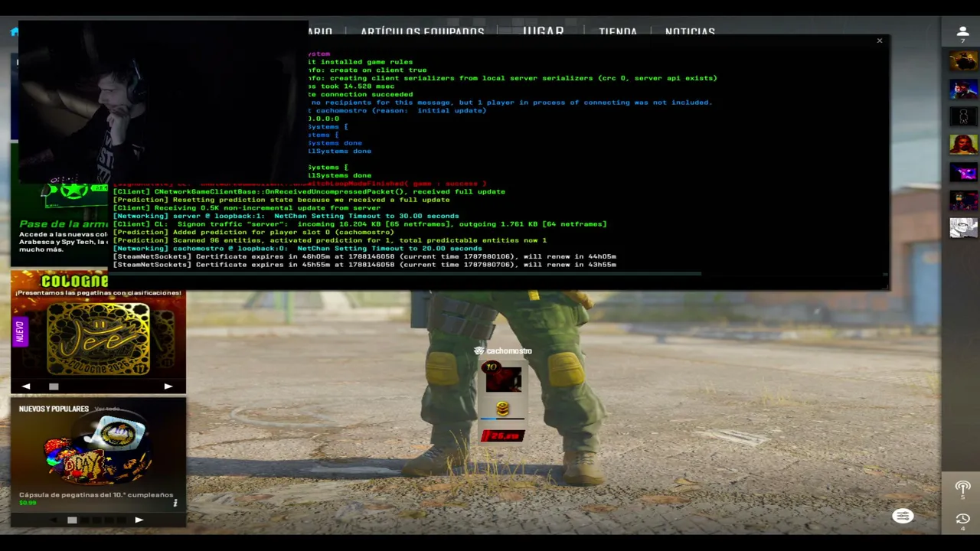
Task: Click the webcam overlay of the streamer
Action: (163, 102)
